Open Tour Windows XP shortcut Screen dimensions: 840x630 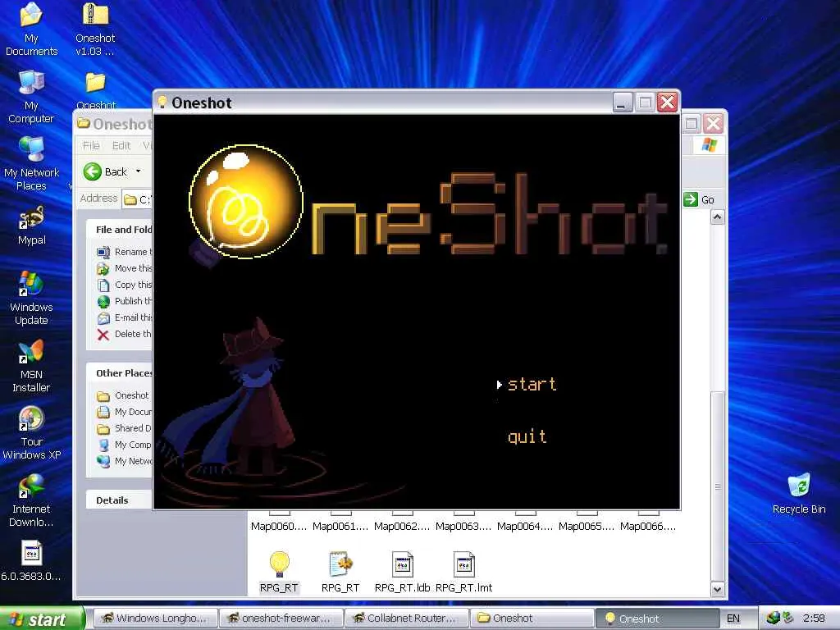(x=31, y=433)
